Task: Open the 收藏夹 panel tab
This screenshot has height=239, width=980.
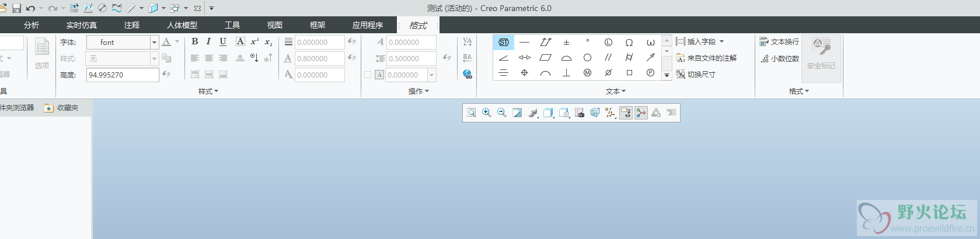Action: (x=61, y=108)
